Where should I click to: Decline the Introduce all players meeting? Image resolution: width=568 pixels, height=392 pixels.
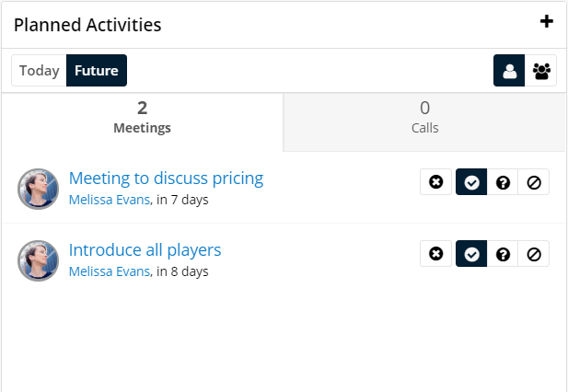click(x=534, y=253)
